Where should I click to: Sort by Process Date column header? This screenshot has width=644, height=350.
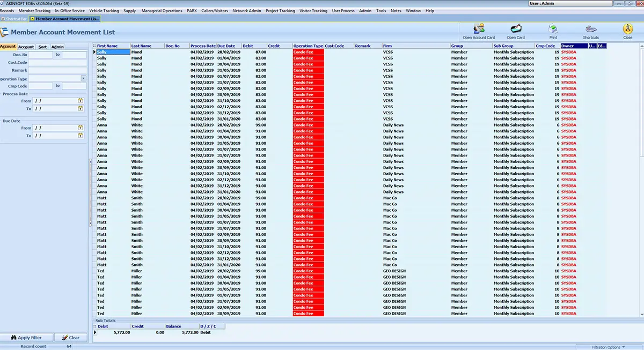tap(203, 46)
